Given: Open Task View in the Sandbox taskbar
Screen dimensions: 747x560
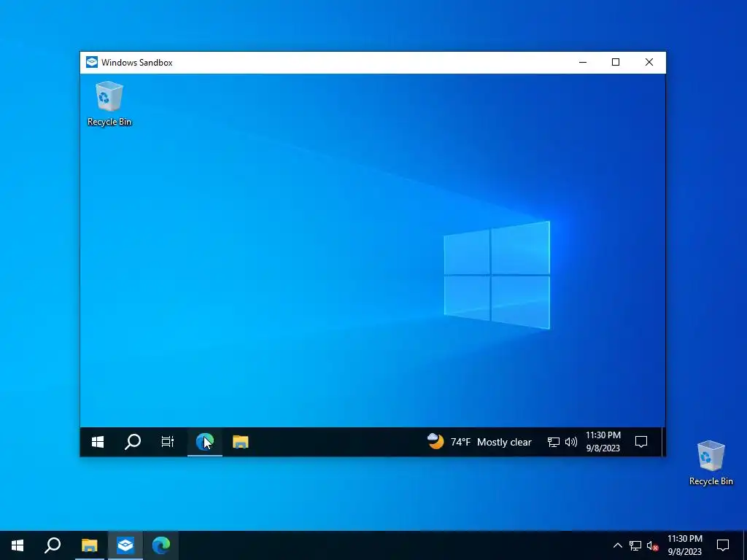Looking at the screenshot, I should [168, 442].
